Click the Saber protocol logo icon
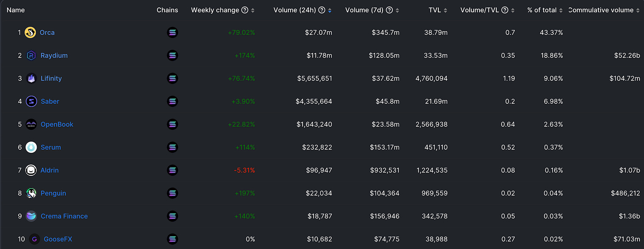Viewport: 644px width, 249px height. pos(31,101)
